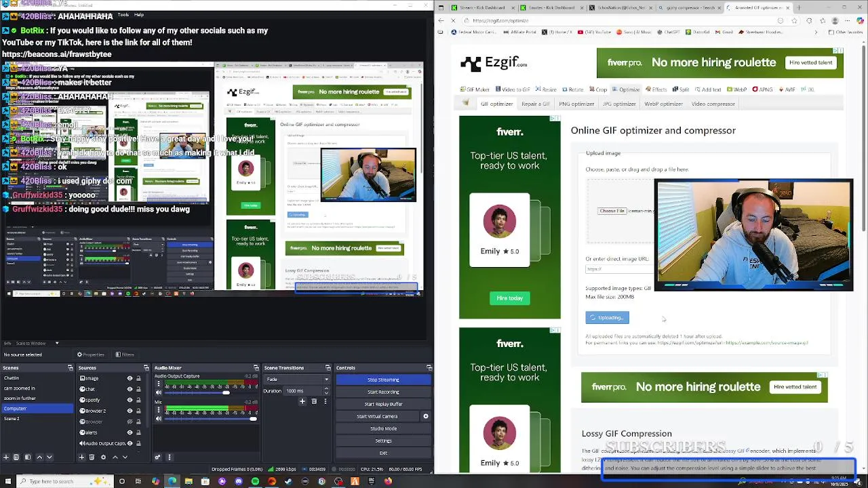Open scene filters icon in Scenes panel
868x488 pixels.
point(28,457)
